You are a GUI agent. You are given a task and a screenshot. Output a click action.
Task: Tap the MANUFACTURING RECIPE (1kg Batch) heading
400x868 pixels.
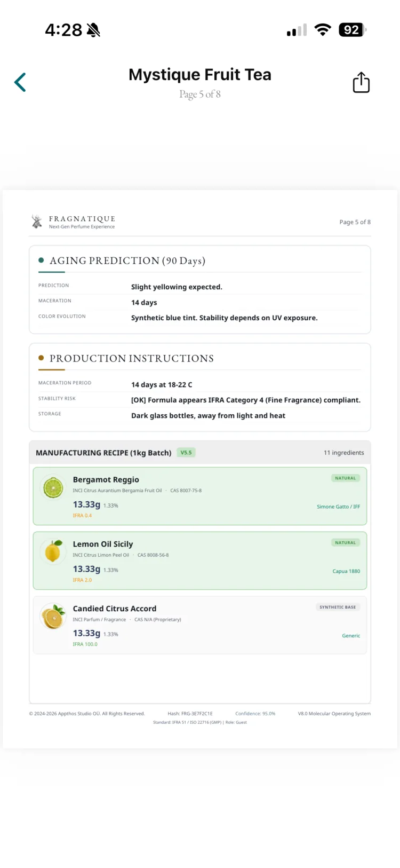coord(103,453)
